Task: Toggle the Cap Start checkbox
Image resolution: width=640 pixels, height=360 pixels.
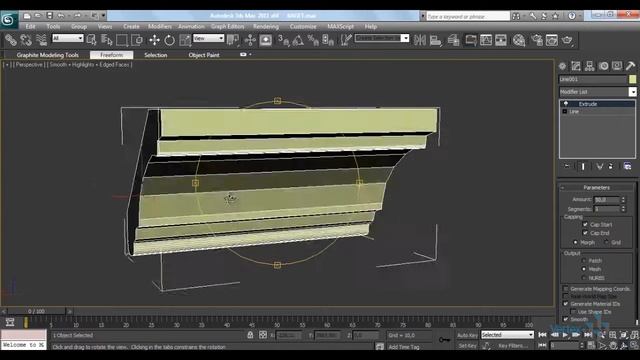Action: pyautogui.click(x=585, y=224)
